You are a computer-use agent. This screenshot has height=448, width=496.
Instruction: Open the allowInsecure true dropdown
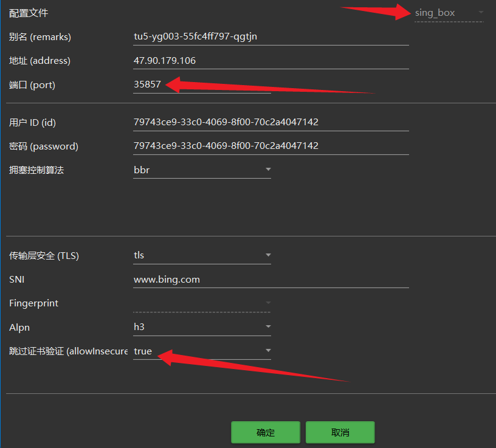pos(202,351)
